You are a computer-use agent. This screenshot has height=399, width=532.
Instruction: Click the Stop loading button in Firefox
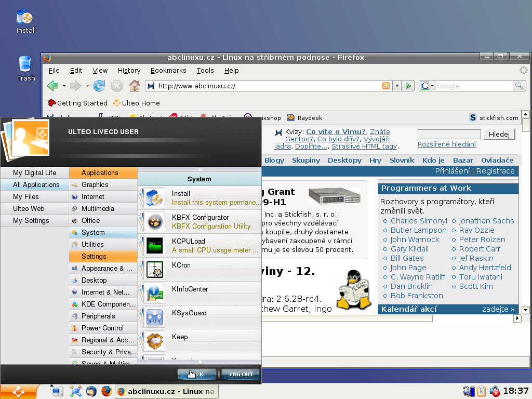pos(117,86)
